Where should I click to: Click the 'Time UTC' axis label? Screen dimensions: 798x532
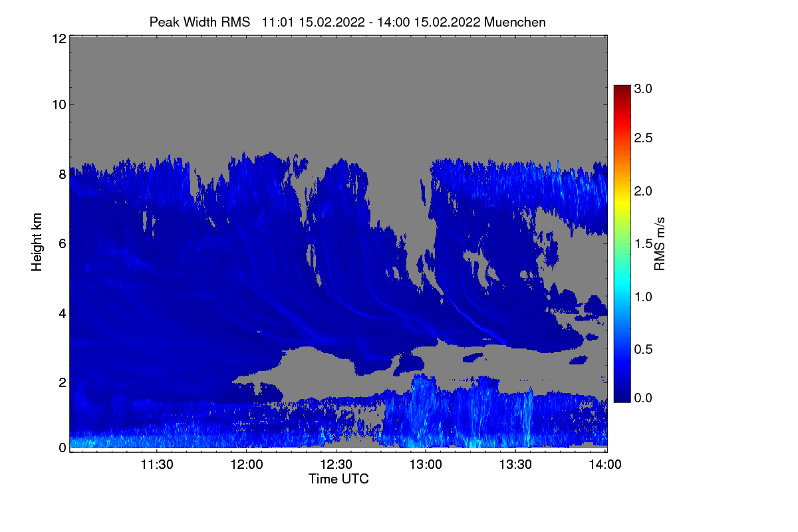coord(338,479)
